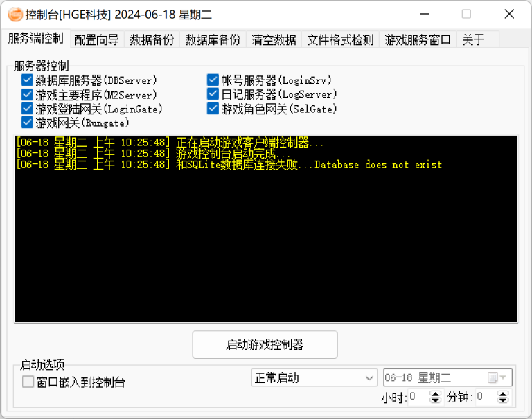Expand the 正常启动 startup mode dropdown
Screen dimensions: 532x419
coord(314,377)
